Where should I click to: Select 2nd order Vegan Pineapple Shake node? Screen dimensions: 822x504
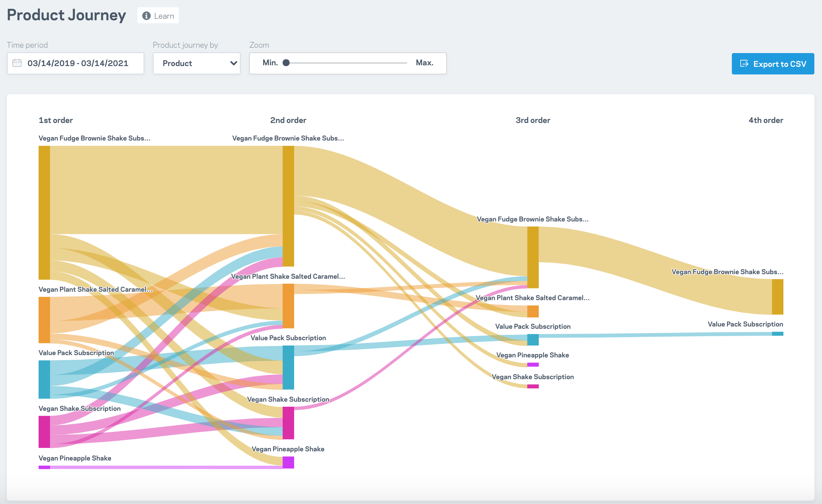pyautogui.click(x=288, y=462)
